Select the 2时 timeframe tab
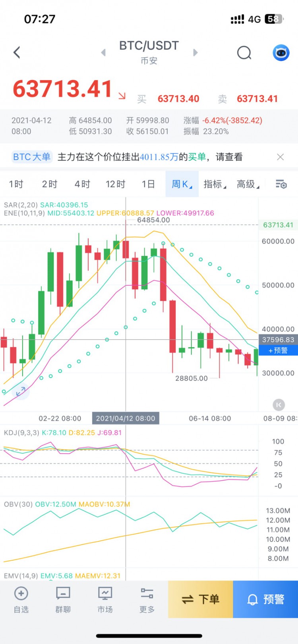Viewport: 298px width, 644px height. click(x=50, y=184)
